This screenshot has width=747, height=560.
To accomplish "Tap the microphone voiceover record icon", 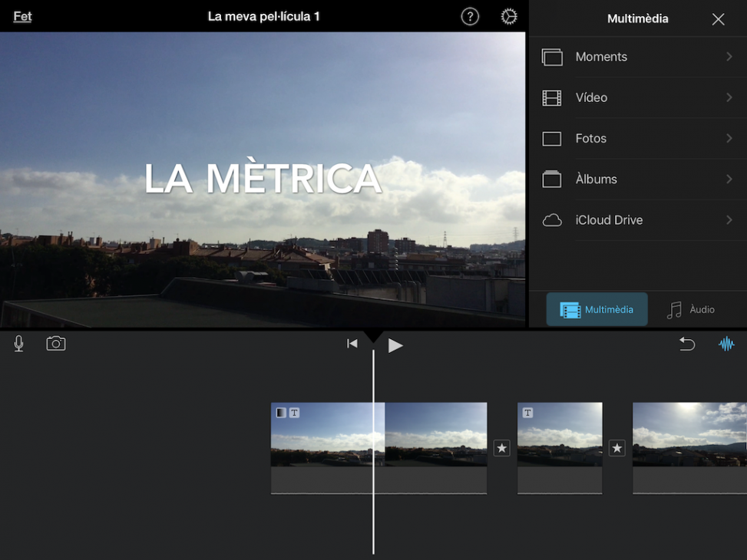I will pos(19,344).
